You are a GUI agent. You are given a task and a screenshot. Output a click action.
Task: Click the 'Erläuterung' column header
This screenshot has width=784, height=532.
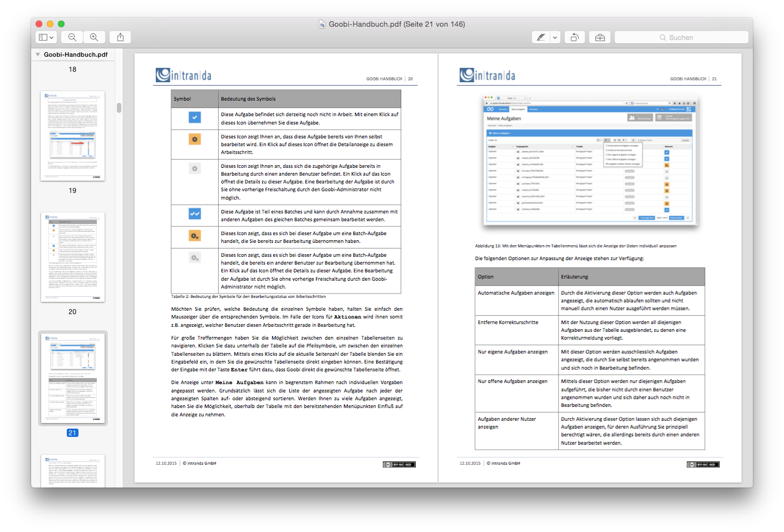pyautogui.click(x=632, y=277)
